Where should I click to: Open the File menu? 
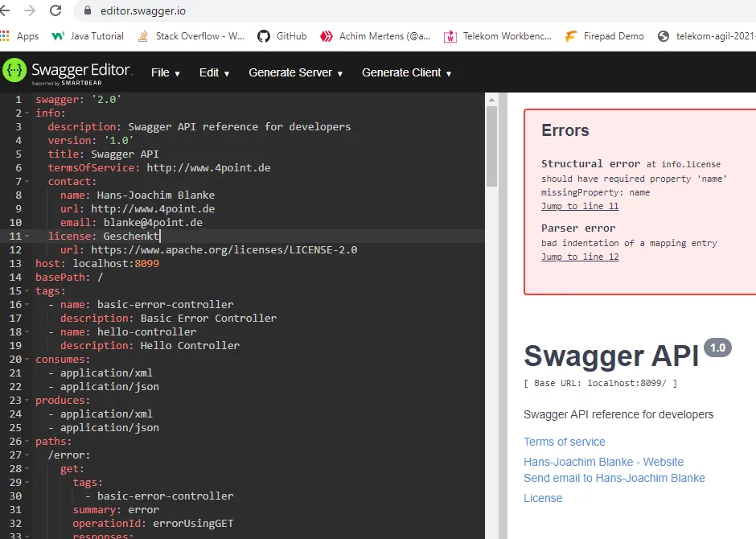(166, 72)
